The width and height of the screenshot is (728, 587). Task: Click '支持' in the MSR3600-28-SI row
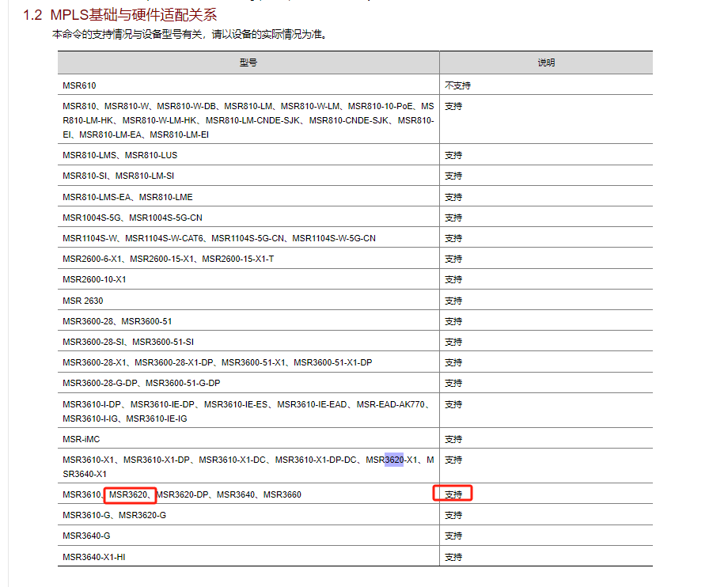pos(453,342)
